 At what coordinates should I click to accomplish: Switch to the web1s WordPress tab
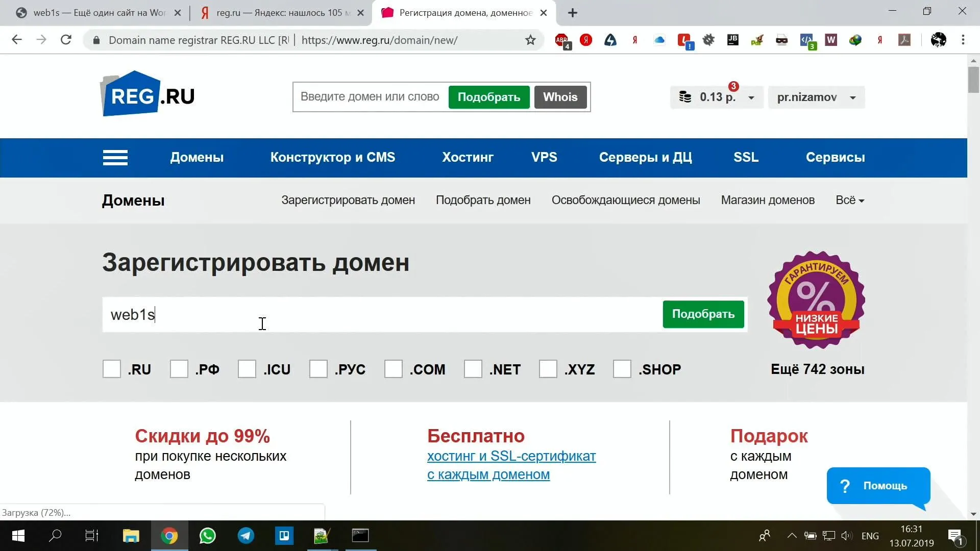(98, 13)
